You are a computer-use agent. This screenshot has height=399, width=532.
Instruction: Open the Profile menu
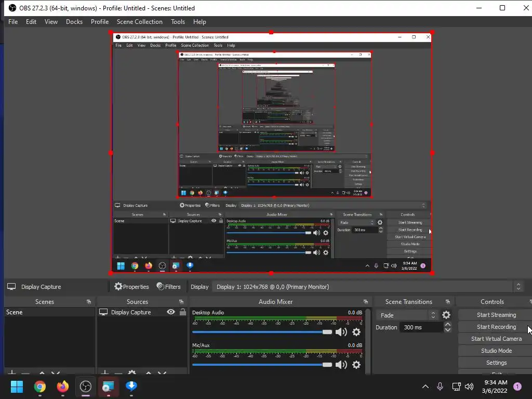[100, 22]
